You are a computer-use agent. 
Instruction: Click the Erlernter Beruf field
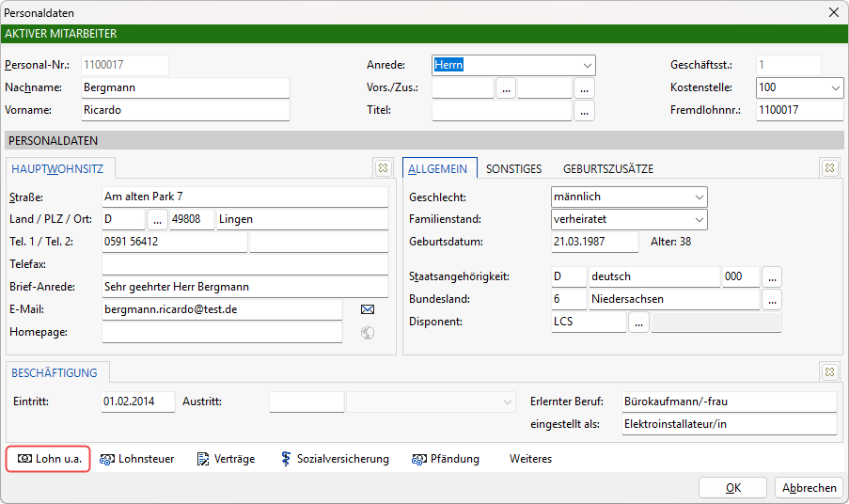click(730, 402)
